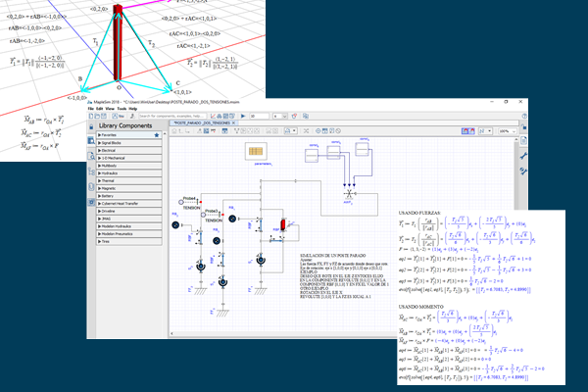
Task: Open the zoom percentage dropdown
Action: coord(509,129)
